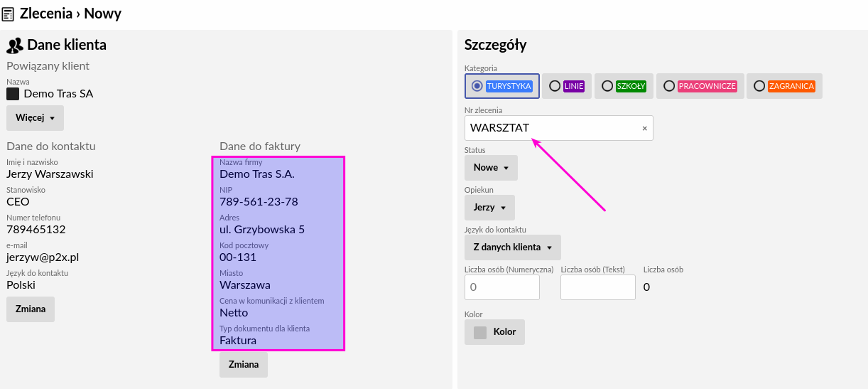The image size is (868, 389).
Task: Click Zmiana button under invoice details
Action: 244,365
